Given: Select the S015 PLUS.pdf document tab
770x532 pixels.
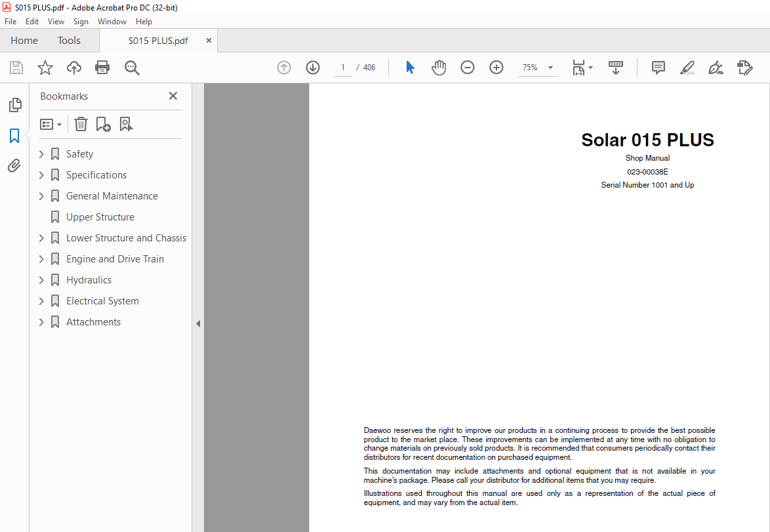Looking at the screenshot, I should pos(158,41).
